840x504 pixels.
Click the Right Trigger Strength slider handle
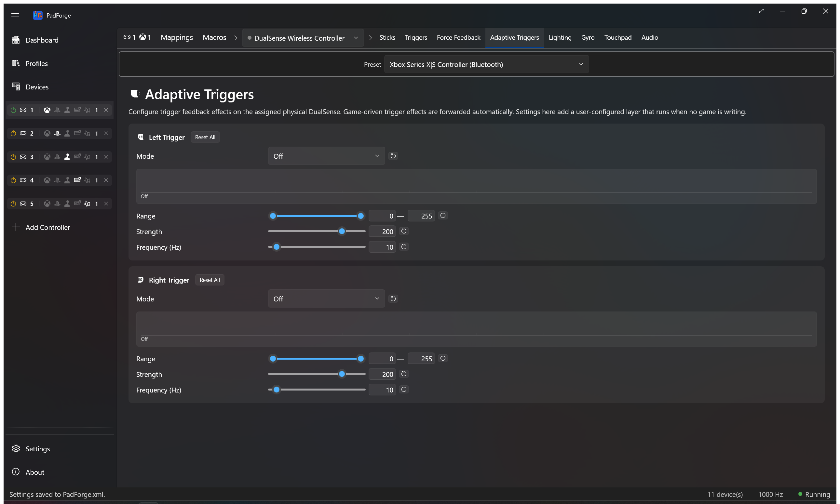click(x=342, y=374)
